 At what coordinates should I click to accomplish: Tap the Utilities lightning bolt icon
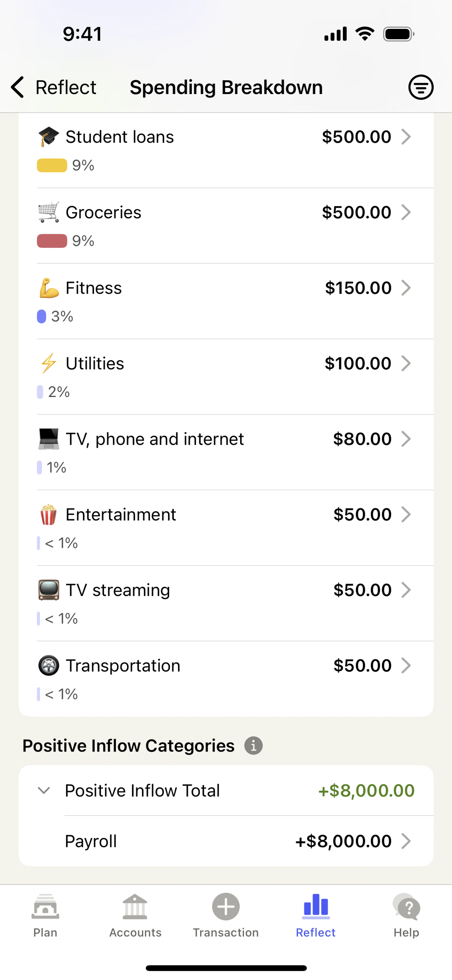49,363
